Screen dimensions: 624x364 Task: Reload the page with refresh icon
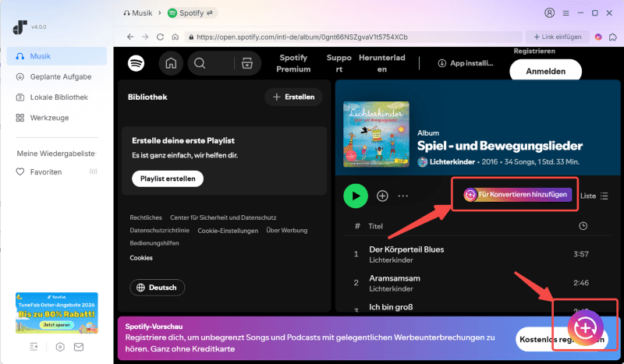(160, 37)
